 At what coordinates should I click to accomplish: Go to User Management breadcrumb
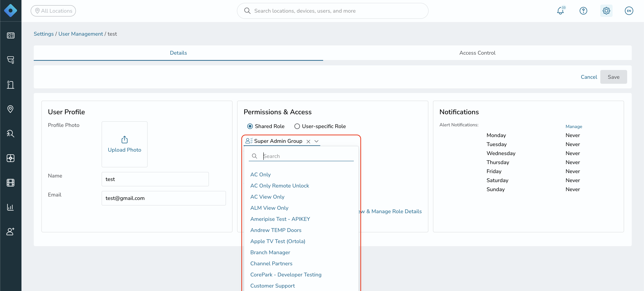(80, 34)
